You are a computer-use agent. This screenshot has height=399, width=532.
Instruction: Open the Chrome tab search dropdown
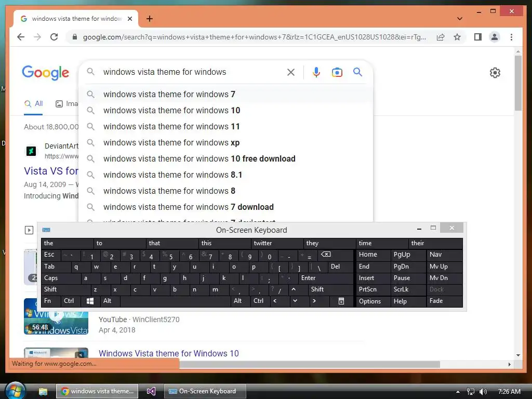460,19
